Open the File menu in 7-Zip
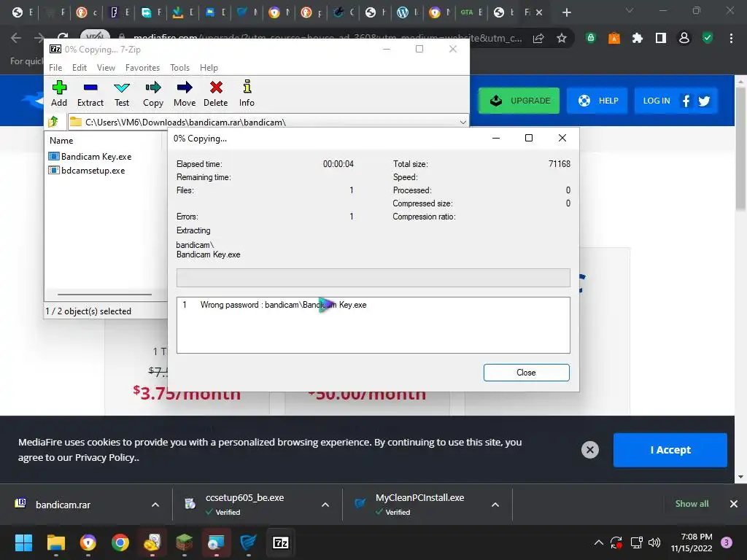Screen dimensions: 747x560 point(55,68)
